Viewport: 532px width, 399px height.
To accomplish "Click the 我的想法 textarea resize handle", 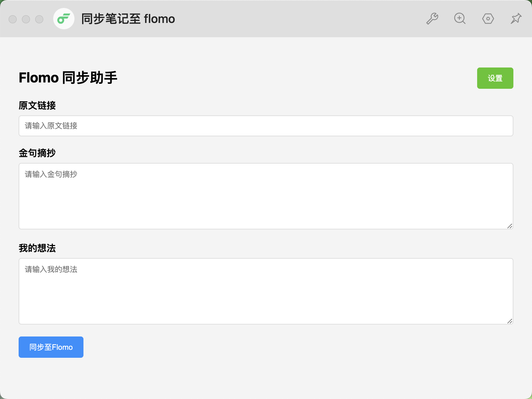I will click(x=510, y=321).
